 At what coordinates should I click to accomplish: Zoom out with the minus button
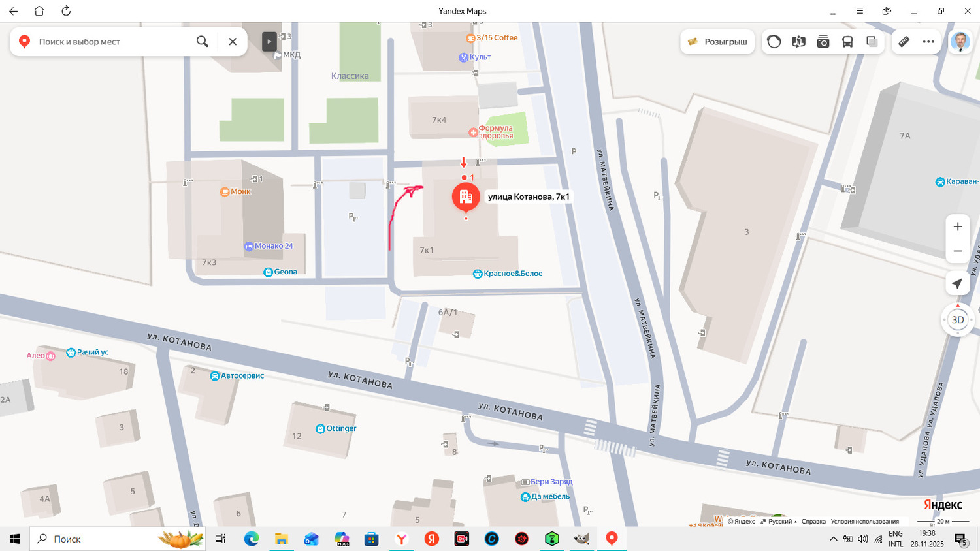coord(958,251)
